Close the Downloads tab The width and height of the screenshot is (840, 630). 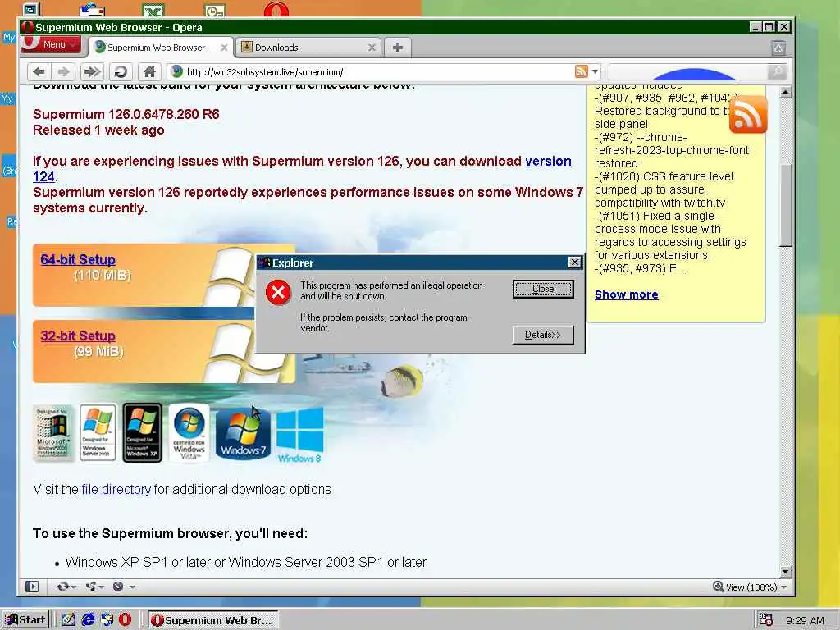click(x=372, y=48)
